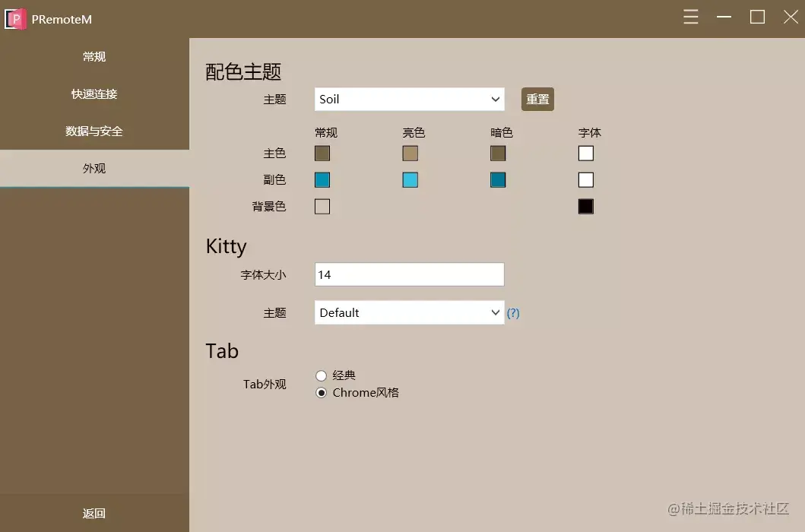Viewport: 805px width, 532px height.
Task: Open the 快速连接 section in sidebar
Action: click(x=93, y=93)
